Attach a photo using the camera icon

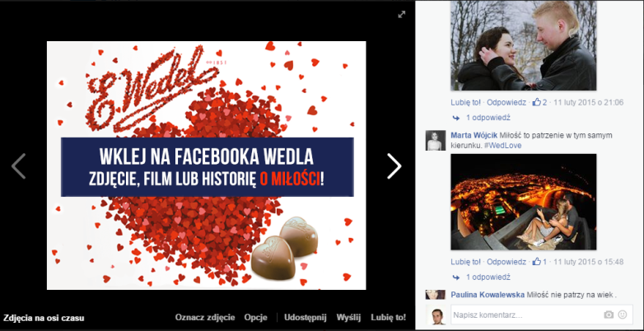coord(609,315)
